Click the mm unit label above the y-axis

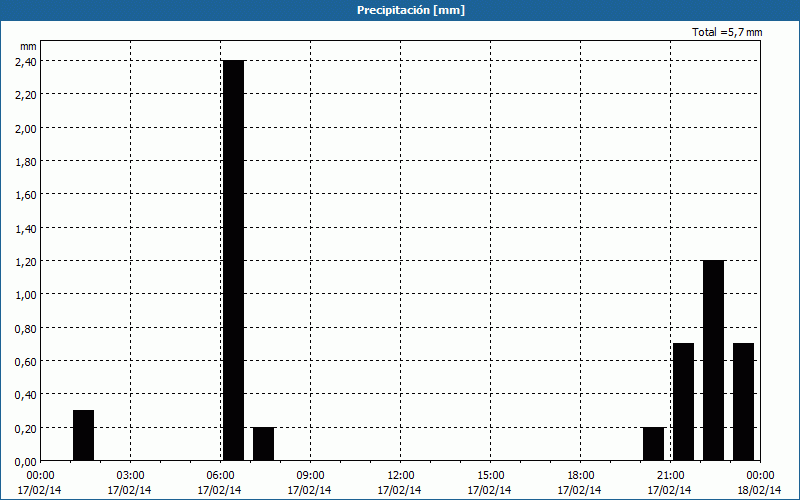pos(28,46)
